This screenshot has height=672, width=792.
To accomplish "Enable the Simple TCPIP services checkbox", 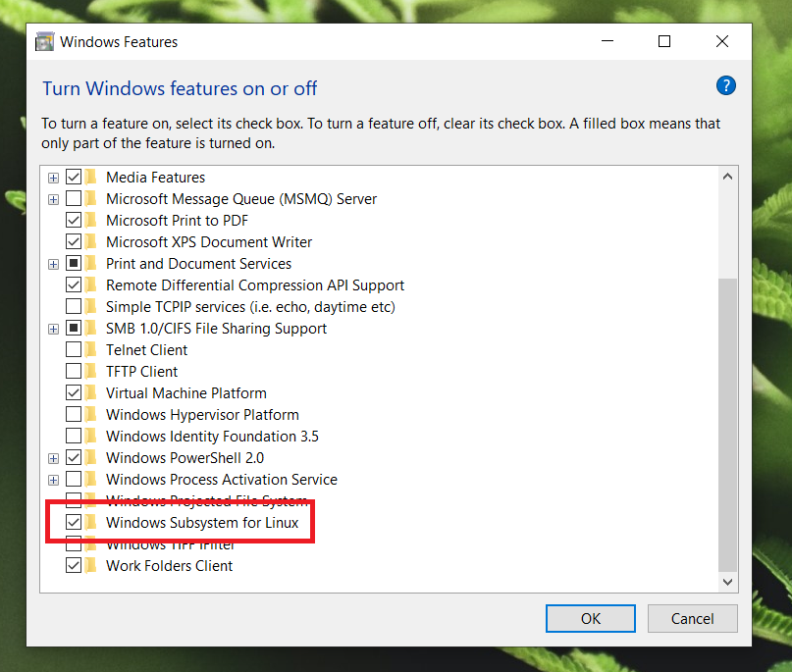I will coord(74,306).
